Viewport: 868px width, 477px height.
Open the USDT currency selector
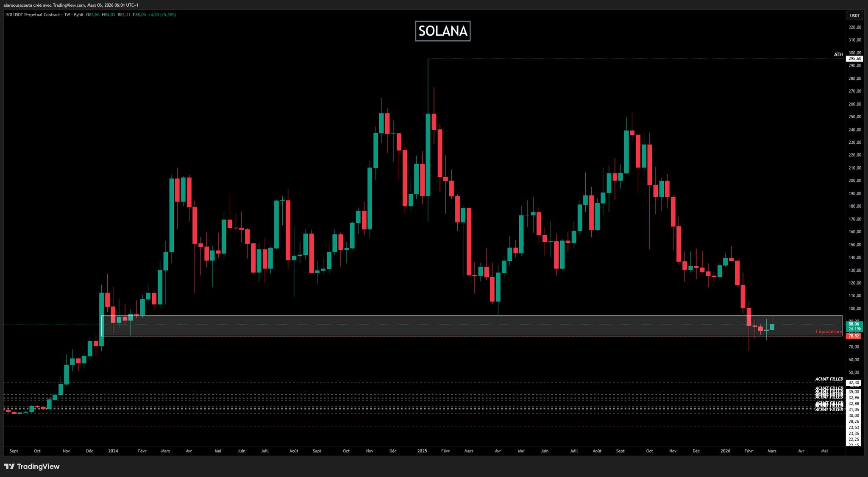854,16
